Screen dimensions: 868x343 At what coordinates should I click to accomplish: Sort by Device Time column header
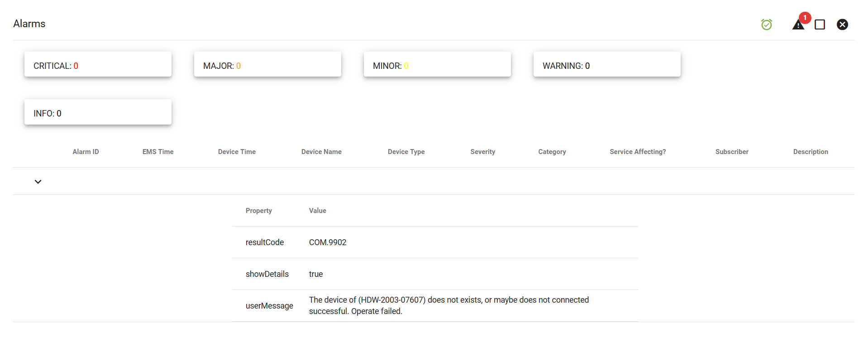(237, 152)
